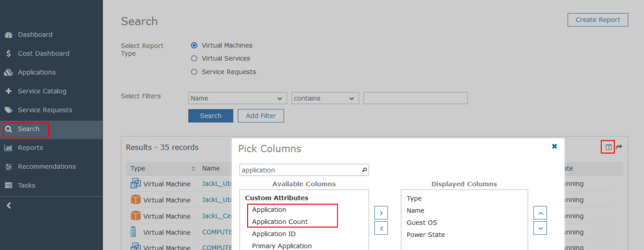Open Service Catalog in sidebar
The width and height of the screenshot is (644, 250).
click(42, 91)
